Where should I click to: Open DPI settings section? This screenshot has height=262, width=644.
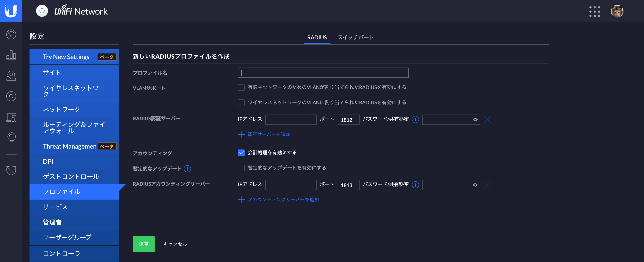coord(74,161)
